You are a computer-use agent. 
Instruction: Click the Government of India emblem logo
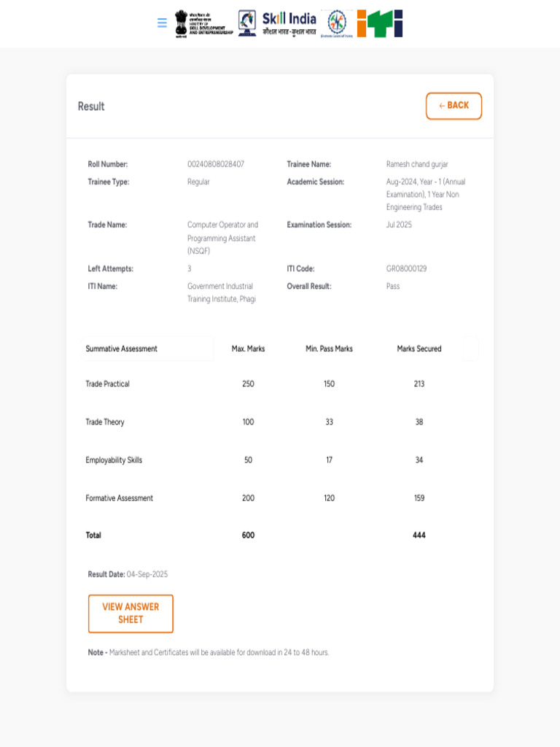pyautogui.click(x=204, y=23)
